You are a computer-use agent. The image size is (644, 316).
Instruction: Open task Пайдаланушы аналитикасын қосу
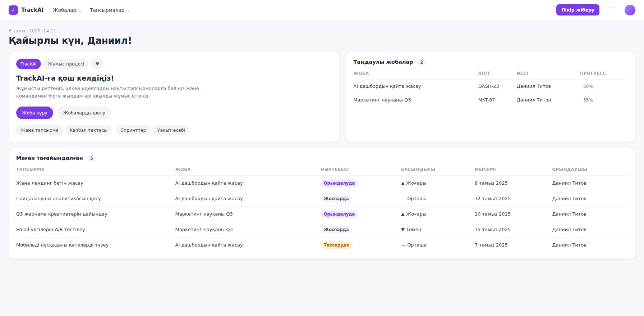point(59,199)
